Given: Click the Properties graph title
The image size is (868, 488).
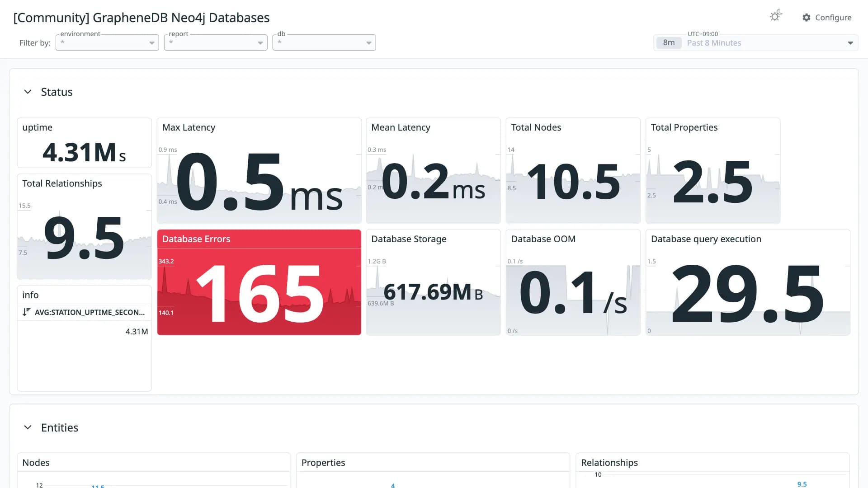Looking at the screenshot, I should [x=323, y=463].
